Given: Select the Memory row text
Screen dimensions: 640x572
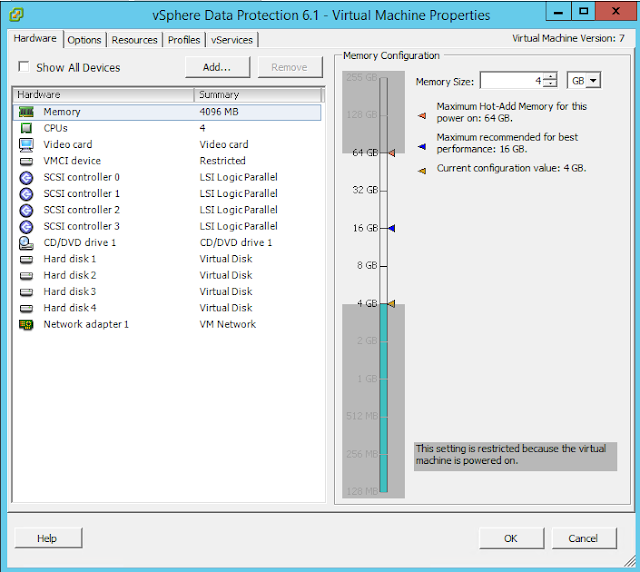Looking at the screenshot, I should pyautogui.click(x=62, y=112).
